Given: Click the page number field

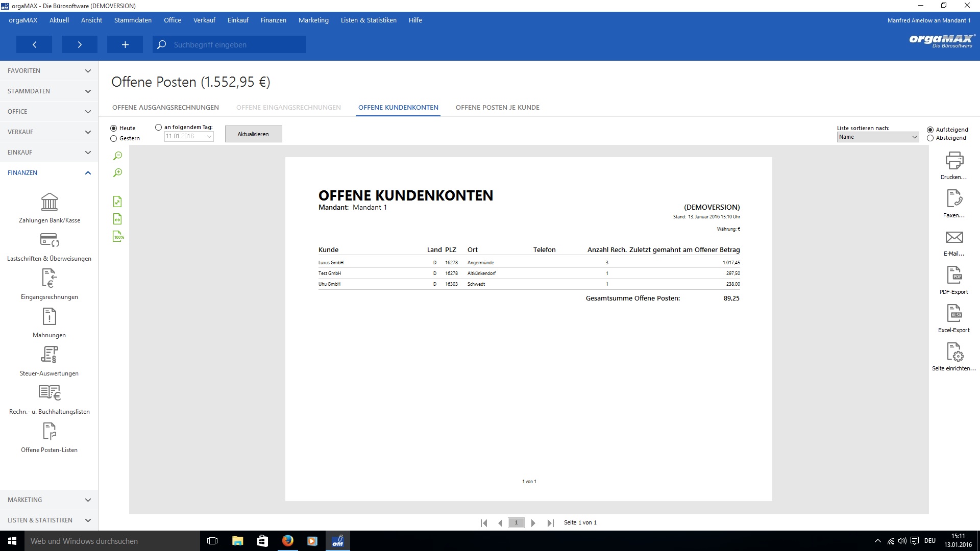Looking at the screenshot, I should (516, 523).
